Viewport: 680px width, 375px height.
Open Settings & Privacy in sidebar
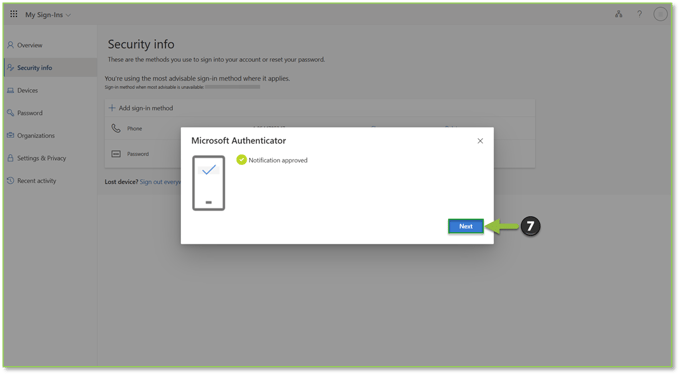pyautogui.click(x=41, y=158)
